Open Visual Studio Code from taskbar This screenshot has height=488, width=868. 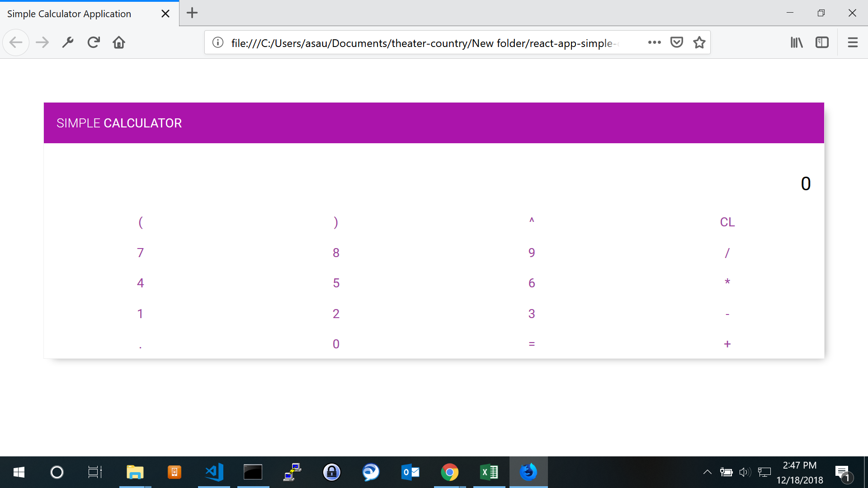214,472
